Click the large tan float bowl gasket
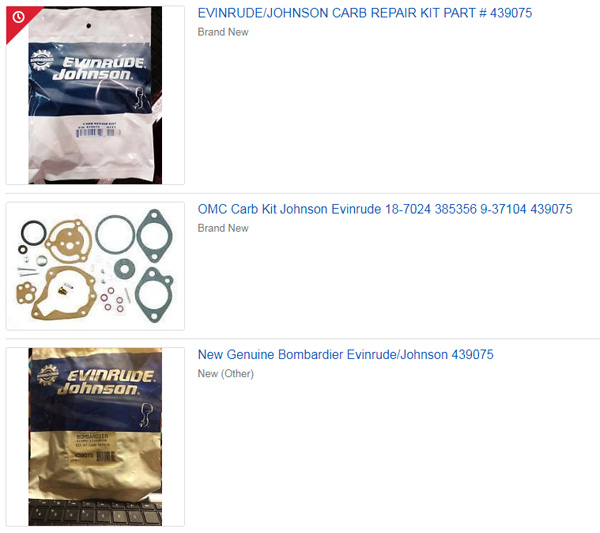Viewport: 600px width, 533px height. 64,293
